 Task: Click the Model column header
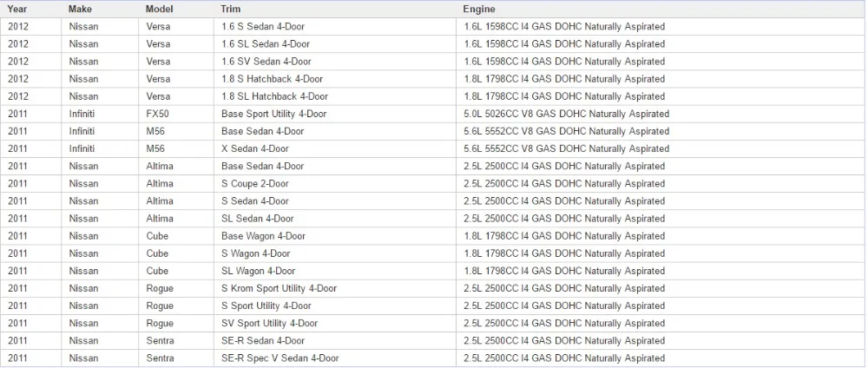[176, 9]
